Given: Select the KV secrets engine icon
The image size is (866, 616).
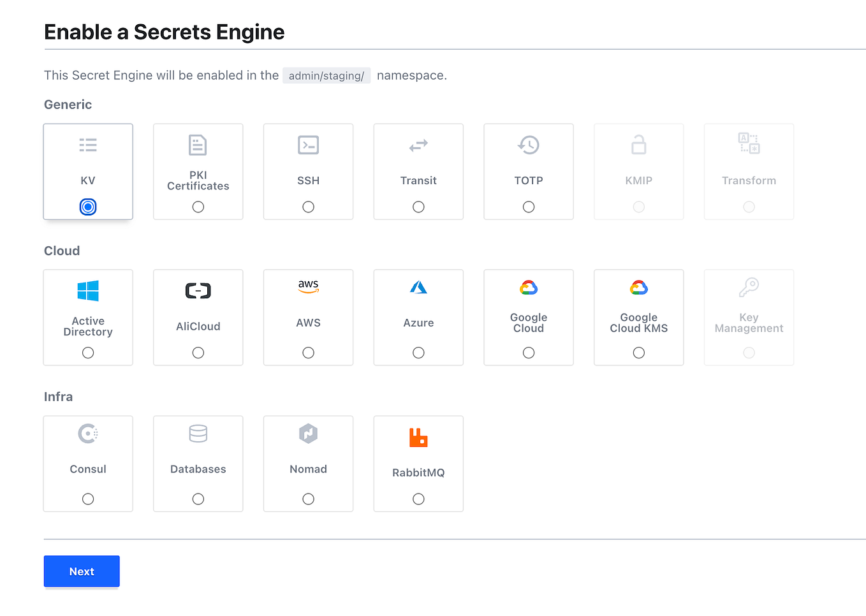Looking at the screenshot, I should (88, 145).
